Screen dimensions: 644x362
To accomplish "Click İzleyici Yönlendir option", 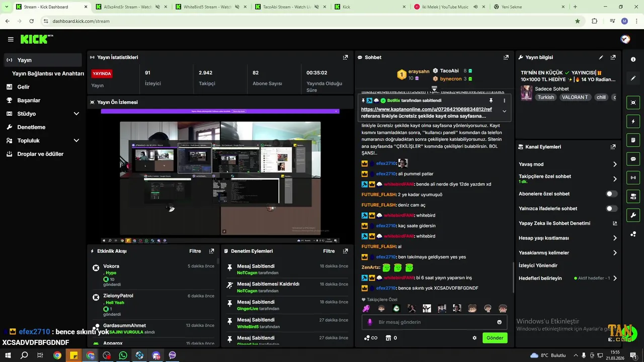I will click(538, 265).
